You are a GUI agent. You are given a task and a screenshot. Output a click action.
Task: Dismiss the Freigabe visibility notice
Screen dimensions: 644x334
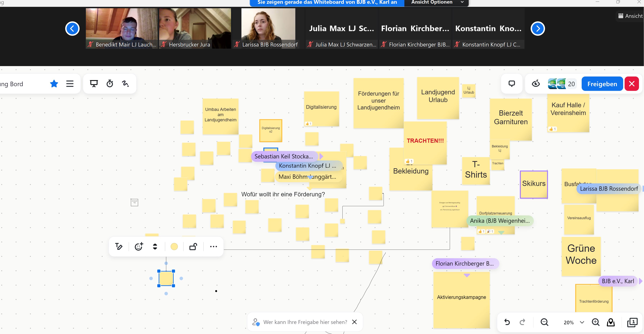(354, 322)
